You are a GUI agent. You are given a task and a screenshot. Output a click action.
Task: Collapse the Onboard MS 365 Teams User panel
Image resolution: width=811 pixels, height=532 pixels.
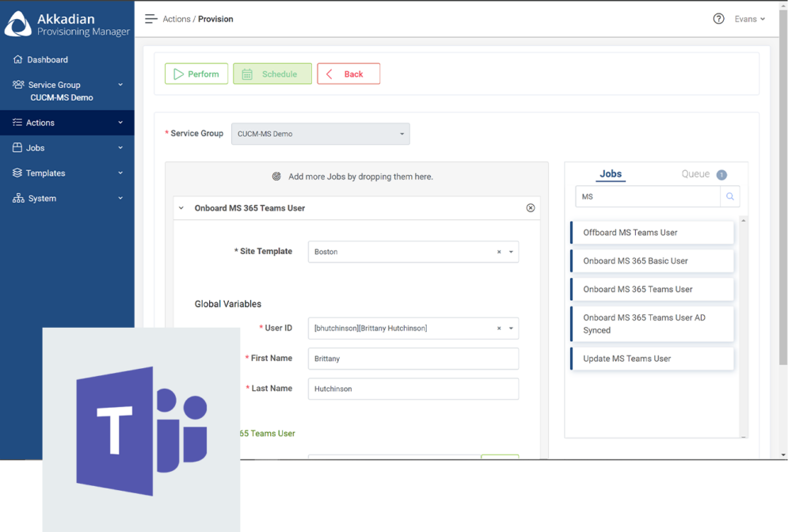181,207
